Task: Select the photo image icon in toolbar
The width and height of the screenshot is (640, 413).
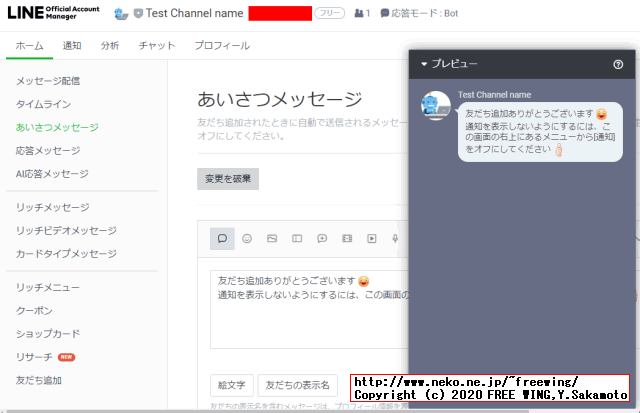Action: 272,238
